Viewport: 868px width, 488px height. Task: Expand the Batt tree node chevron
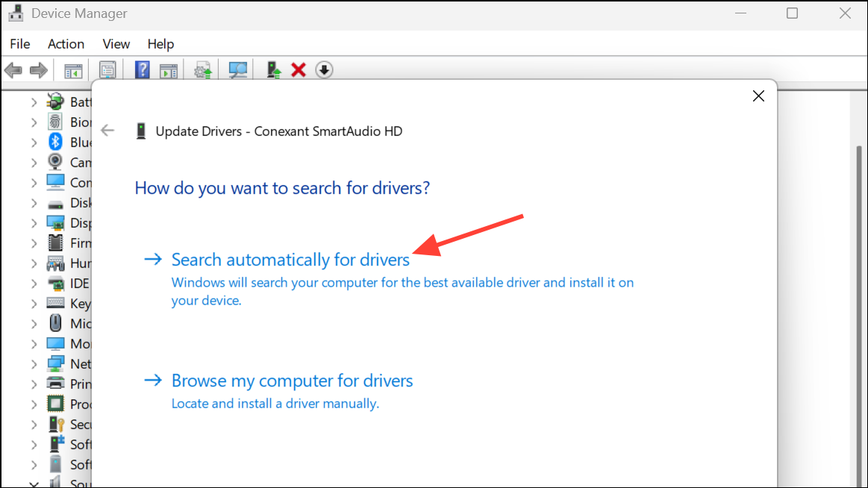pyautogui.click(x=34, y=101)
